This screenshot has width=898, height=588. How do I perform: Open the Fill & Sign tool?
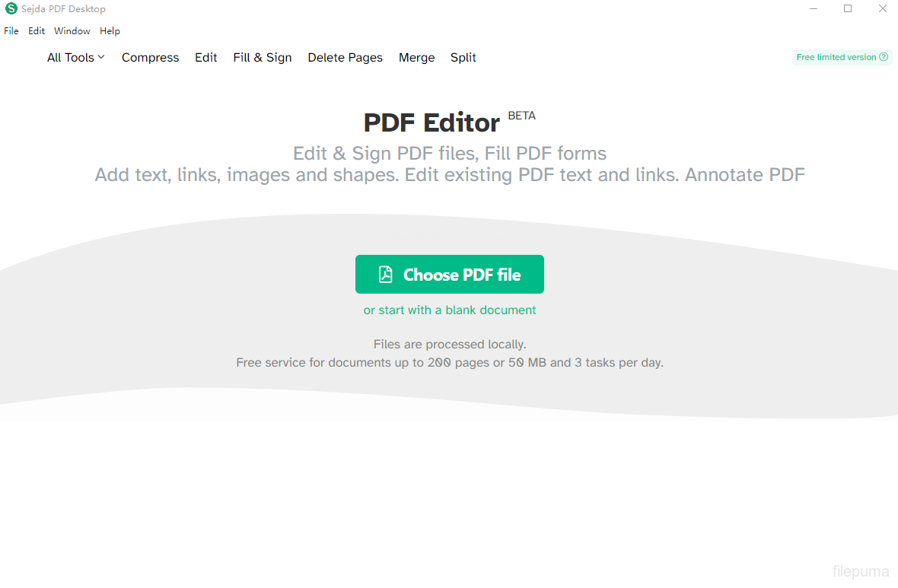(x=263, y=58)
